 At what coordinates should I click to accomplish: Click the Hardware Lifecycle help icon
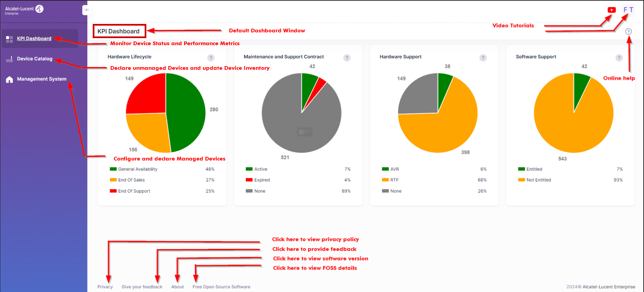[211, 58]
